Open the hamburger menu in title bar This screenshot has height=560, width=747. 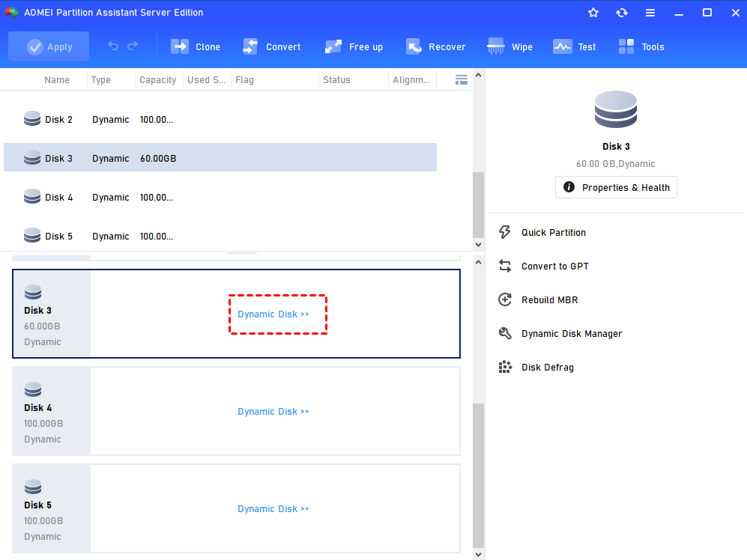[x=650, y=13]
